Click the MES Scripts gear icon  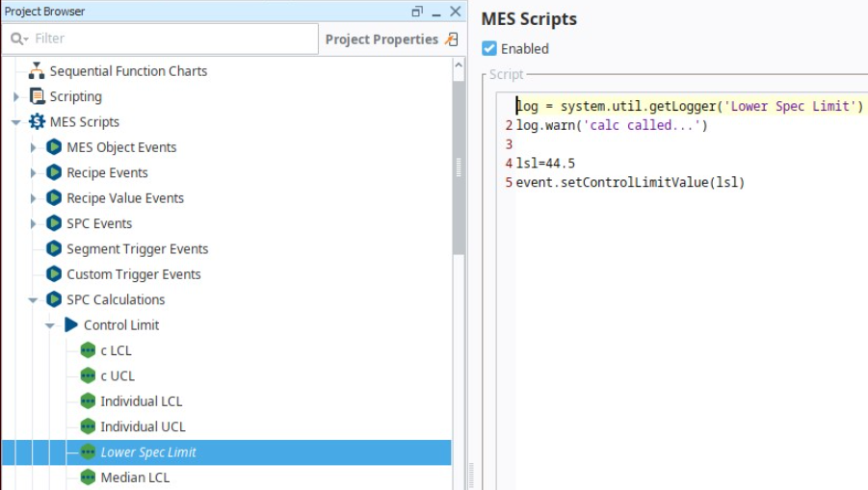(x=37, y=122)
